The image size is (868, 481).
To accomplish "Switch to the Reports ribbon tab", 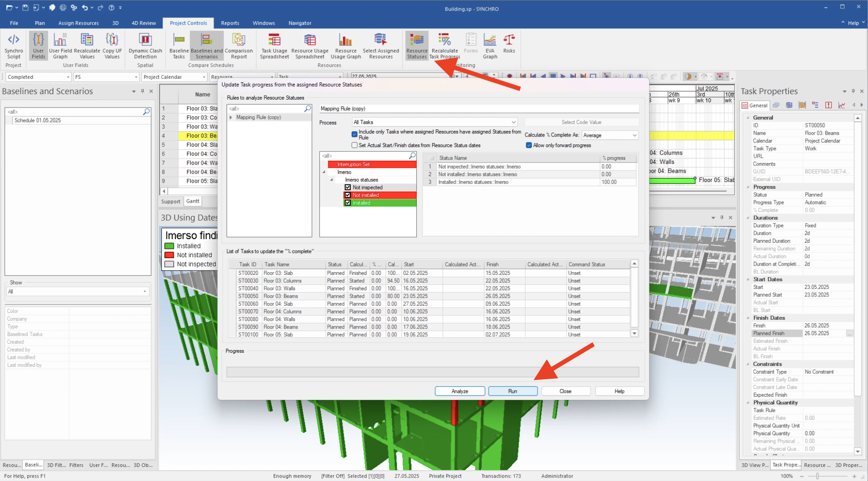I will pos(230,23).
